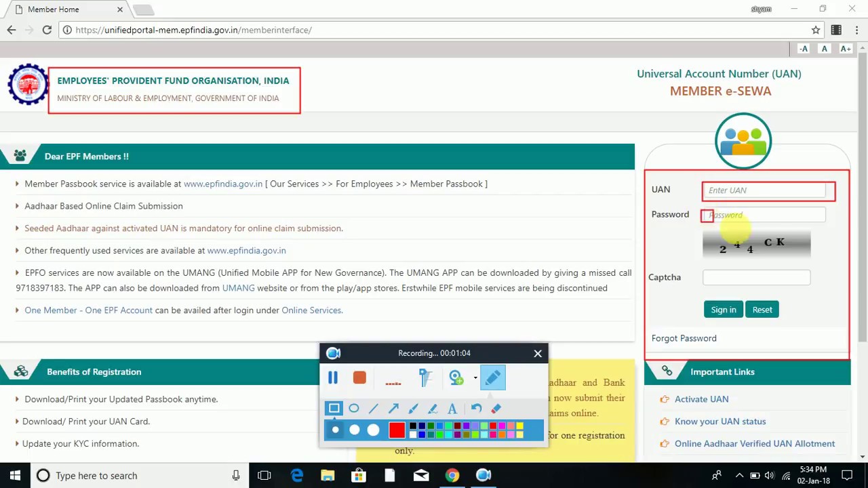Click the Type here to search box
This screenshot has height=488, width=868.
coord(139,476)
